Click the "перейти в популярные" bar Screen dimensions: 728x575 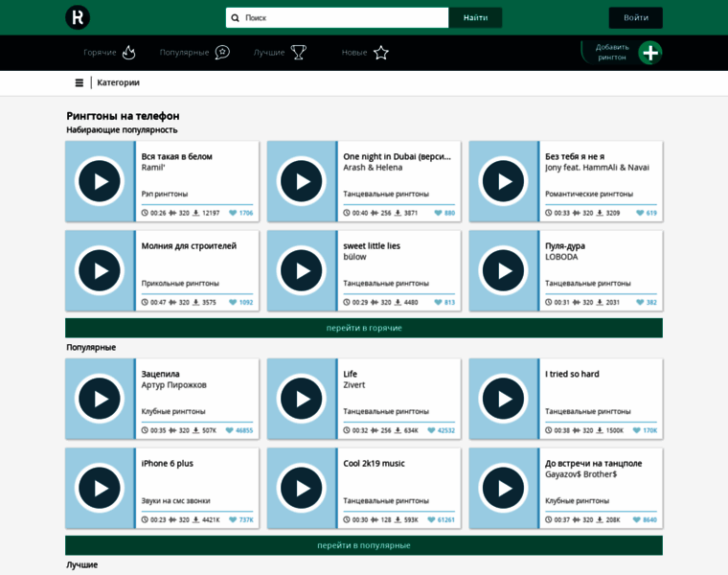point(364,545)
